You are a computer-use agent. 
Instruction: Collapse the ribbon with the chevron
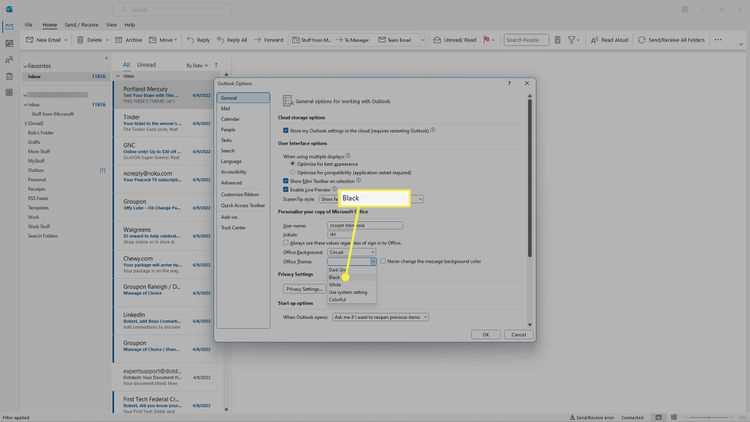pyautogui.click(x=741, y=44)
